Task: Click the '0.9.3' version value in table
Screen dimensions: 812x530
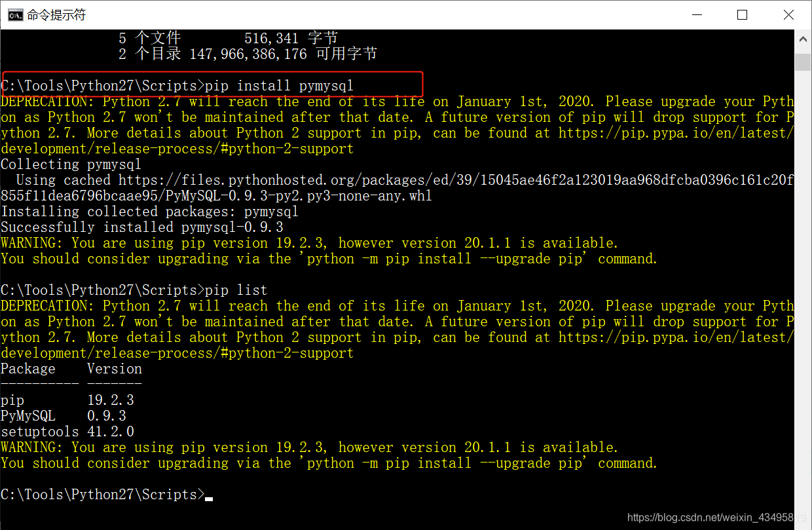Action: point(107,416)
